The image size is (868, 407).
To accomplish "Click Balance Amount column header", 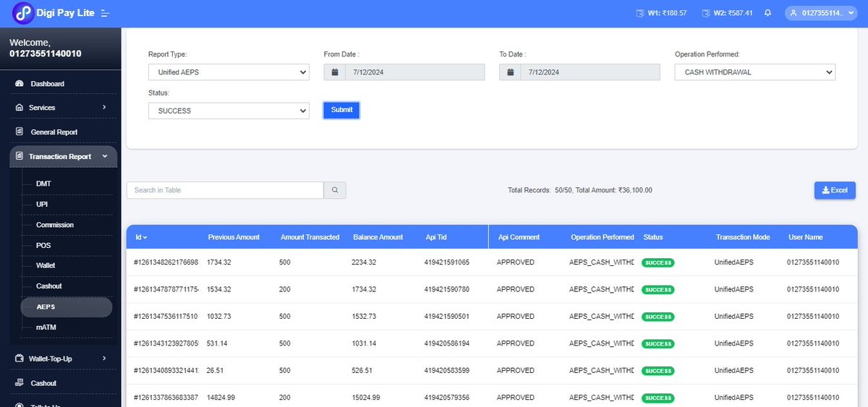I will tap(378, 237).
